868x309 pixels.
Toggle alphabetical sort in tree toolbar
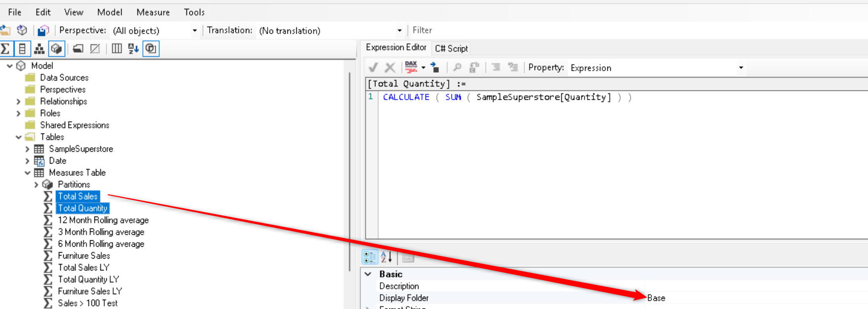(x=134, y=48)
